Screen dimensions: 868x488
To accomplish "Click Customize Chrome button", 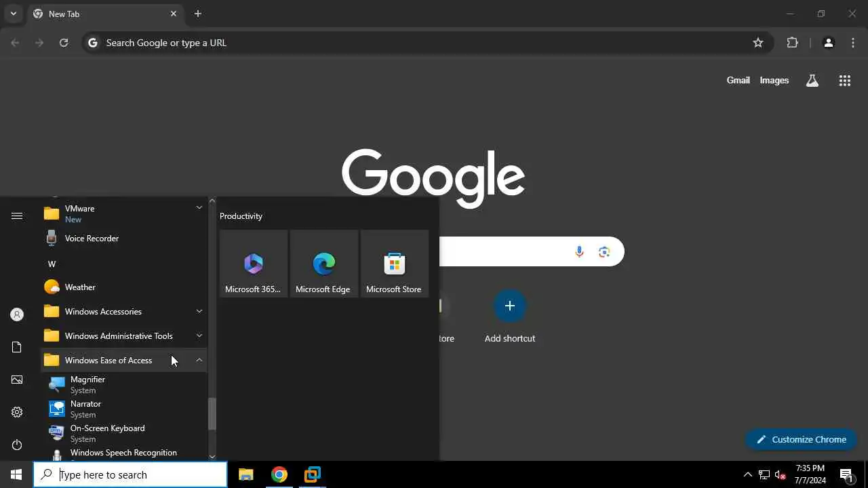I will 801,439.
